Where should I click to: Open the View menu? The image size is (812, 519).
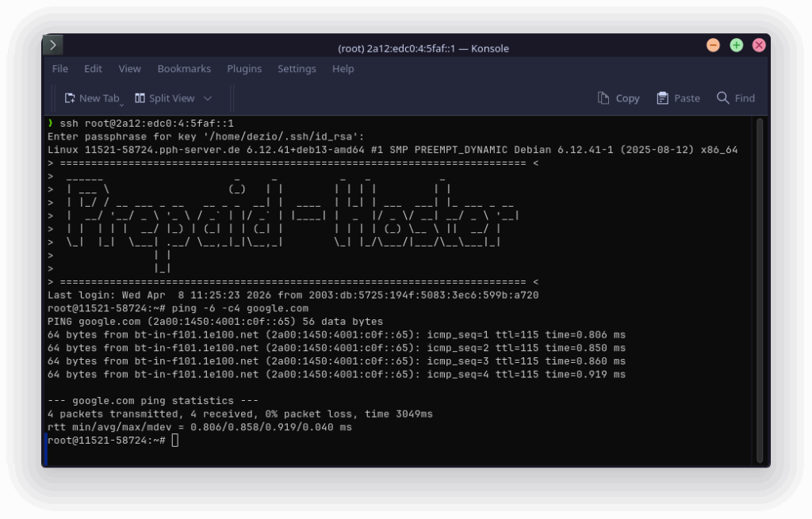tap(129, 69)
